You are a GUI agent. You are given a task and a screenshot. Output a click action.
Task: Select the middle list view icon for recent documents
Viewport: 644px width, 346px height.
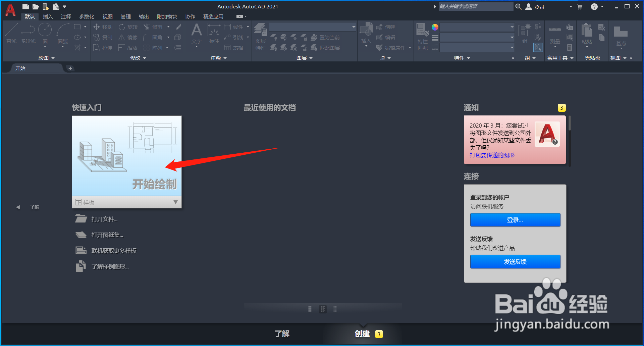click(323, 309)
